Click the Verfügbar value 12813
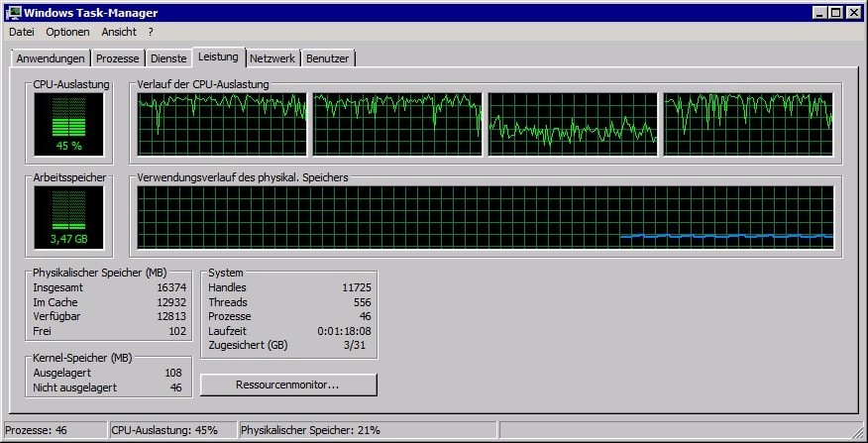The height and width of the screenshot is (443, 868). click(x=171, y=317)
